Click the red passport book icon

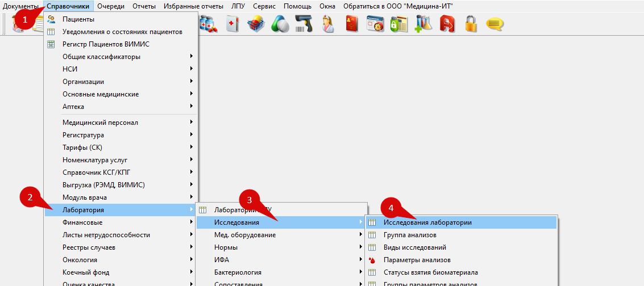pyautogui.click(x=351, y=24)
